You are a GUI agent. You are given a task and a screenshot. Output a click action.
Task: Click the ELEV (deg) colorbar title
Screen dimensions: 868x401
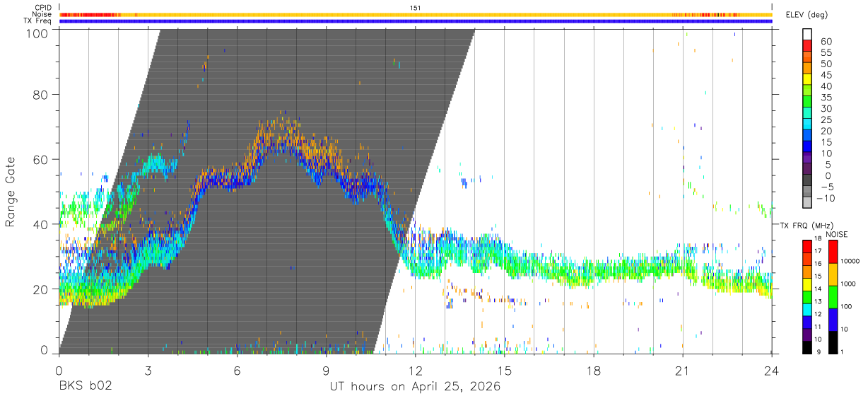(807, 14)
